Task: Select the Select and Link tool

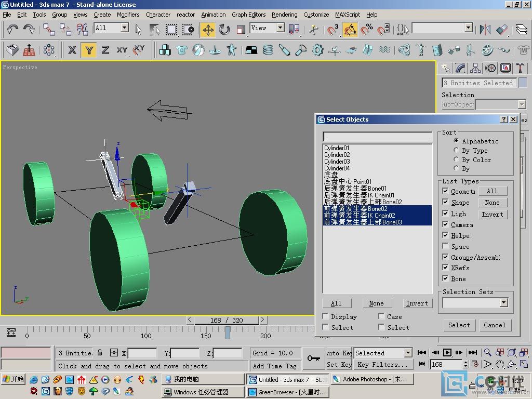Action: click(49, 30)
